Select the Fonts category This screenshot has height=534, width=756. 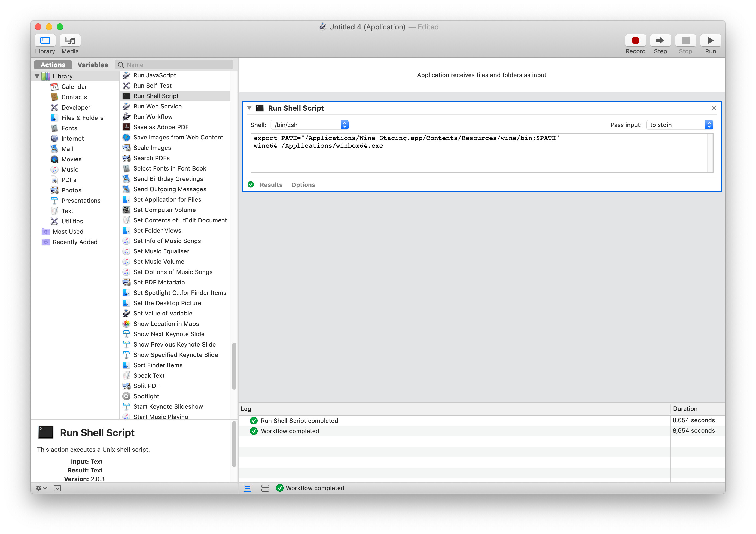(69, 128)
